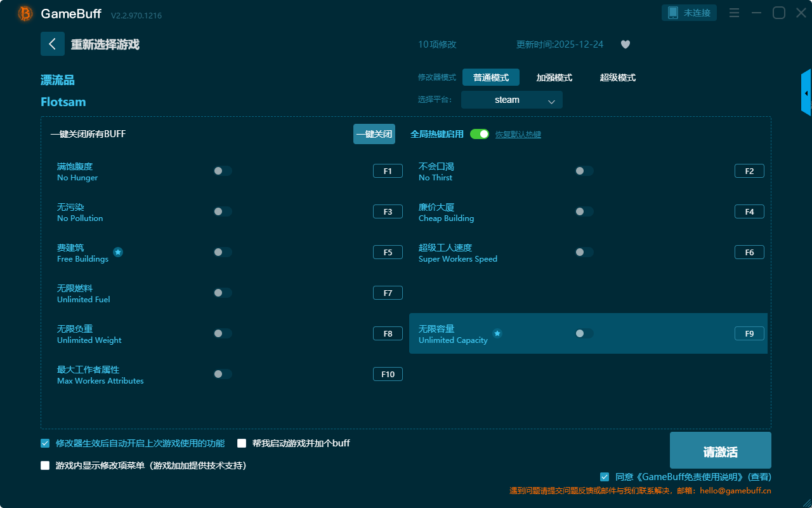Click the F7 hotkey box for Unlimited Fuel
Viewport: 812px width, 508px height.
pyautogui.click(x=388, y=293)
